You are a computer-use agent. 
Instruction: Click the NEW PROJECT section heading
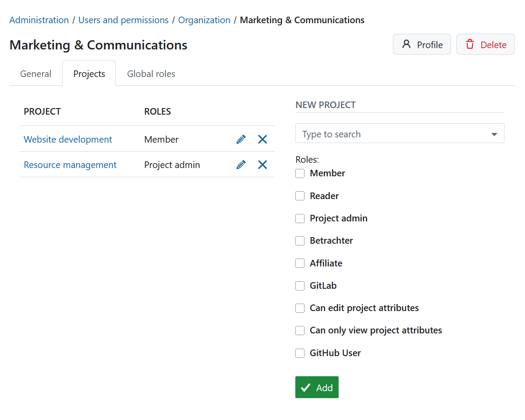click(325, 105)
